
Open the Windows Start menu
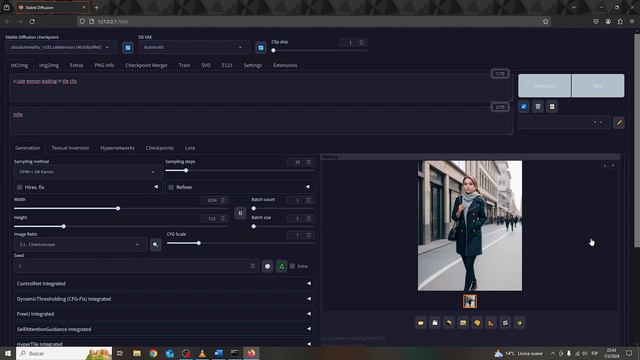(x=8, y=353)
